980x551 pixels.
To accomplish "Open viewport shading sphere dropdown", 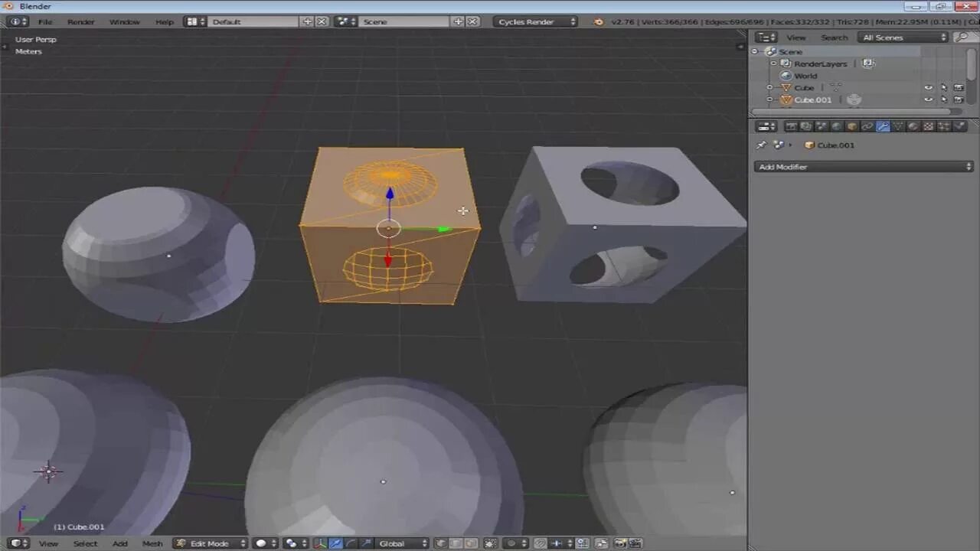I will tap(266, 543).
